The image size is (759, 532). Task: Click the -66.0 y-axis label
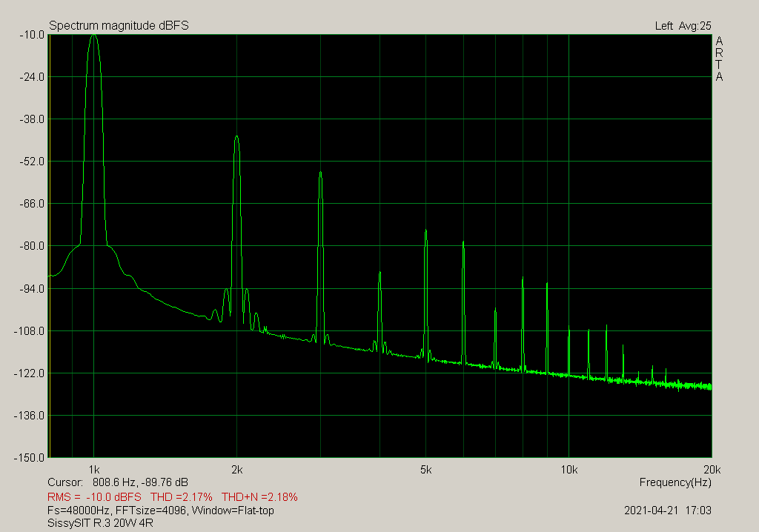[32, 204]
